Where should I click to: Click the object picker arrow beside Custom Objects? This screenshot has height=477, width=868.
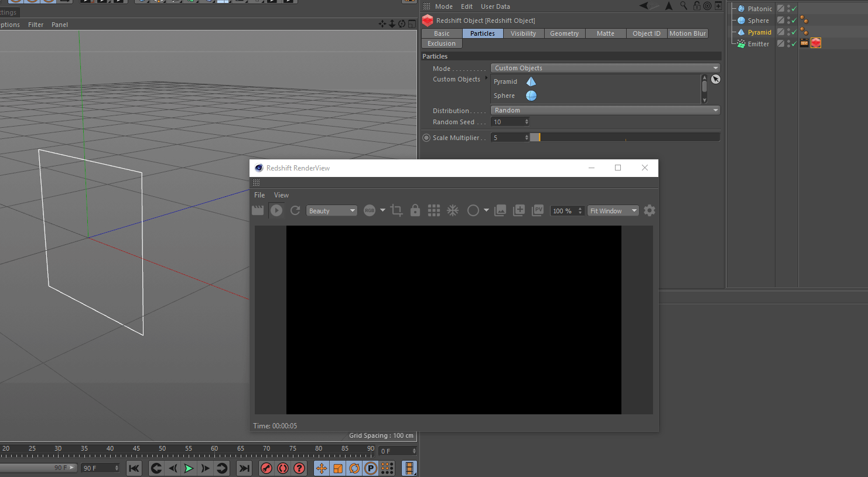[715, 79]
